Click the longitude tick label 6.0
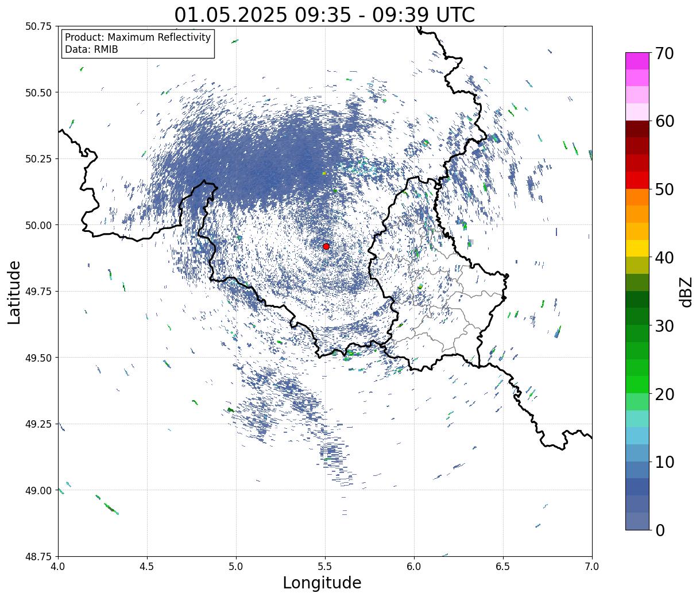Viewport: 700px width, 597px height. point(414,566)
